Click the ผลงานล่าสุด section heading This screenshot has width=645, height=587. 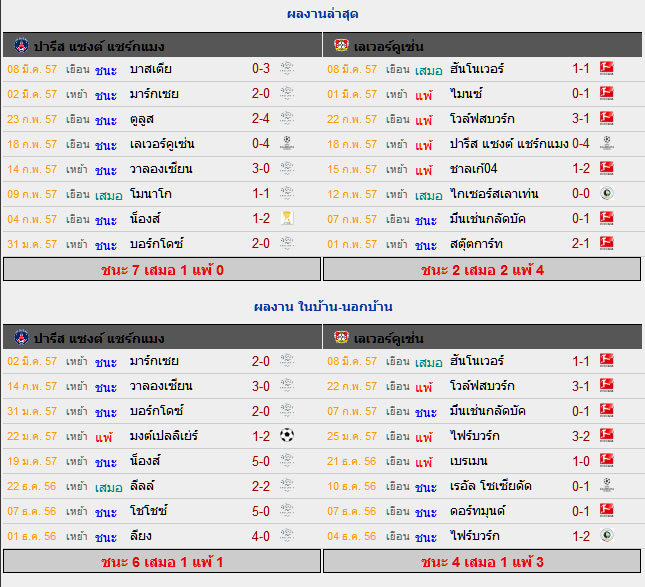pos(322,14)
